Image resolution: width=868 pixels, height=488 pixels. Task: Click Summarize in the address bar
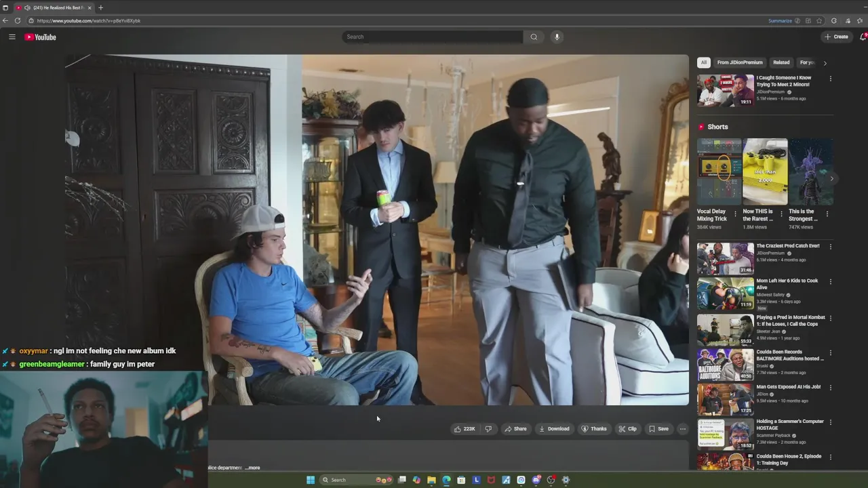pos(780,20)
